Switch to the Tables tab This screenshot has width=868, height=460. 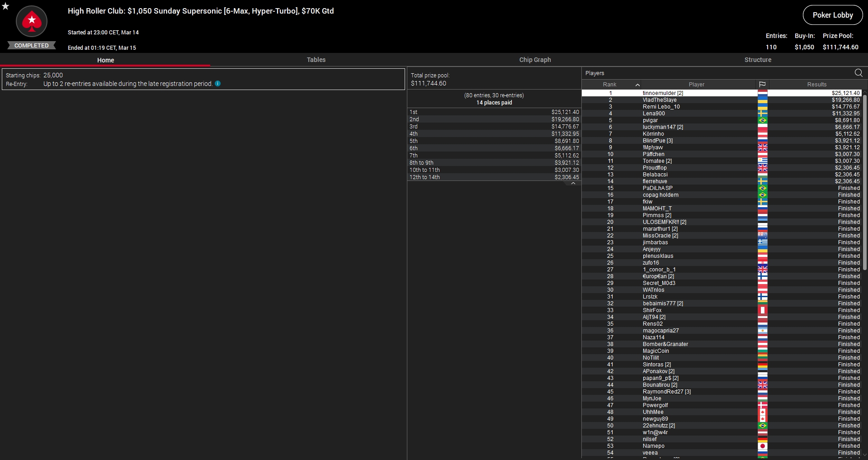click(x=316, y=60)
